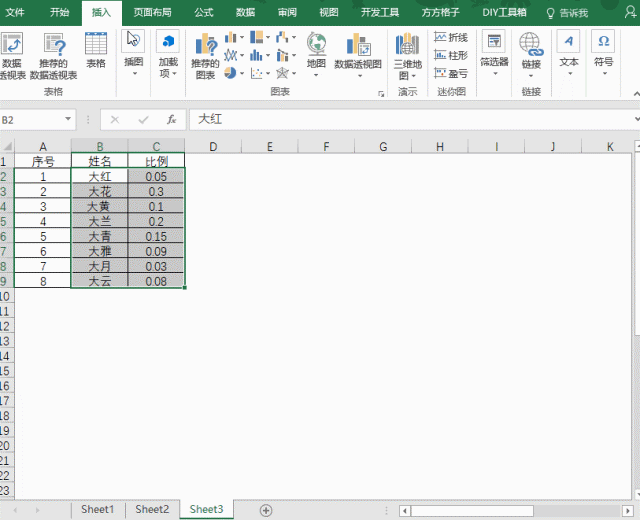Expand the Maps (地图) dropdown arrow
This screenshot has width=640, height=520.
click(316, 76)
